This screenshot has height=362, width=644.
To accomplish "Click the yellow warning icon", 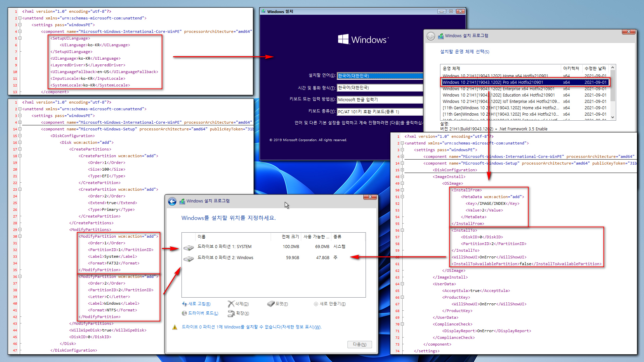I will click(x=175, y=327).
